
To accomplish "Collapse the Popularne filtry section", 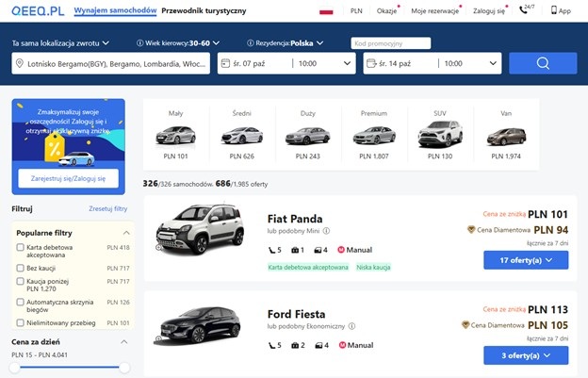I will pyautogui.click(x=126, y=233).
